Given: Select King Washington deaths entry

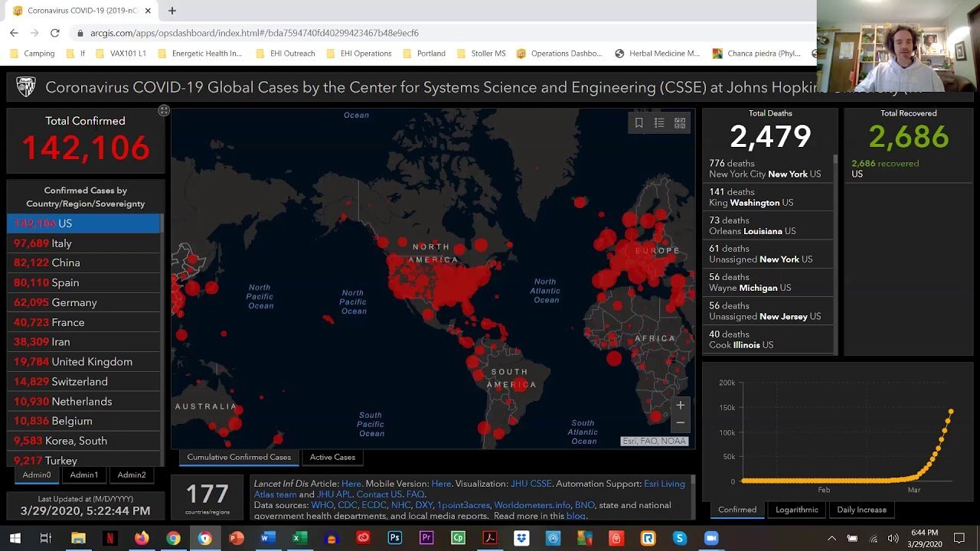Looking at the screenshot, I should (x=768, y=197).
